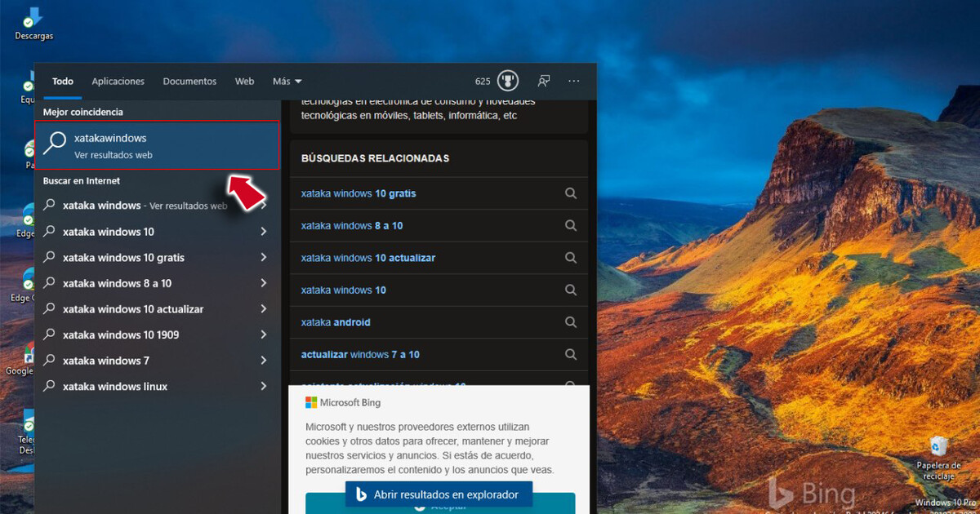980x514 pixels.
Task: Select the xatakawindows best match result
Action: pyautogui.click(x=157, y=146)
